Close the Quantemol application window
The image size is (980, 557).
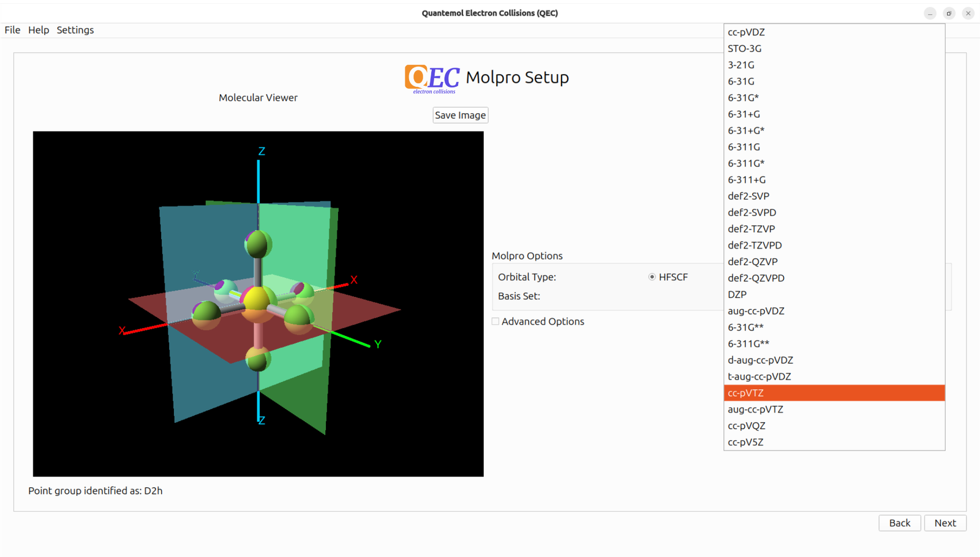coord(968,13)
